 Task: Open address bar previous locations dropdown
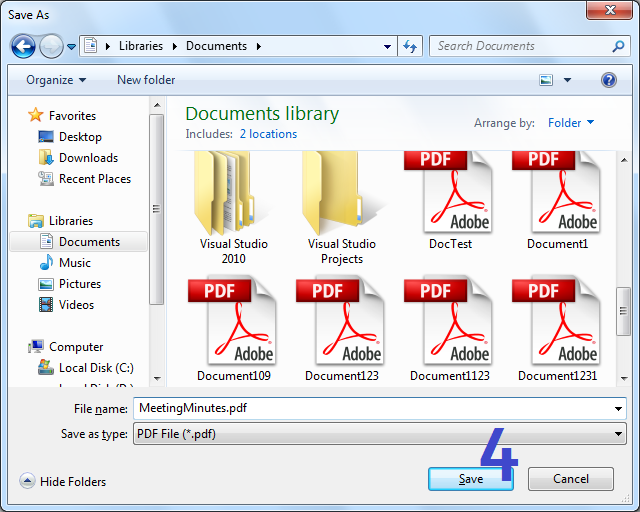[387, 47]
